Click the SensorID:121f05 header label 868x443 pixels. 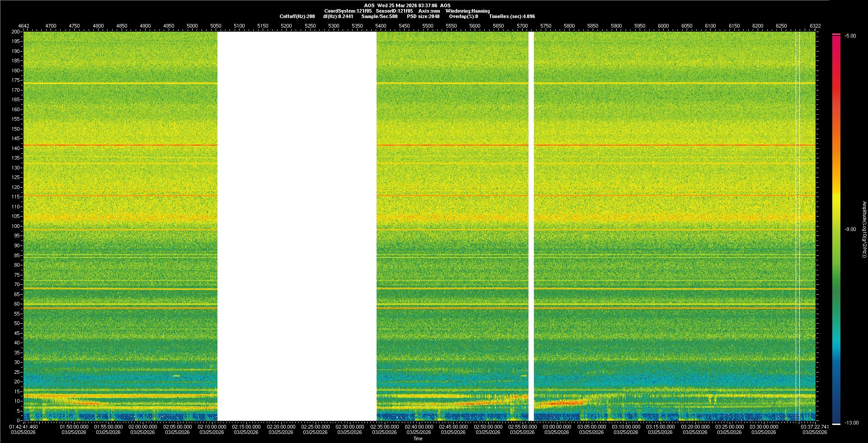[394, 11]
